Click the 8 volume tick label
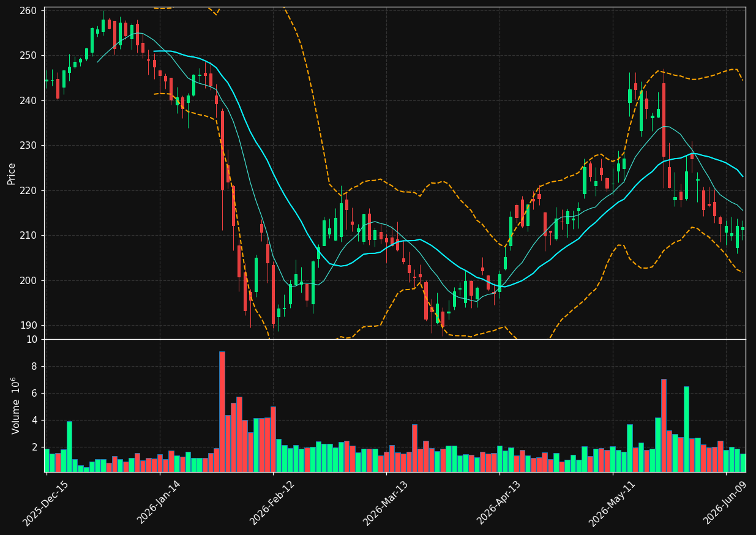 click(x=35, y=366)
